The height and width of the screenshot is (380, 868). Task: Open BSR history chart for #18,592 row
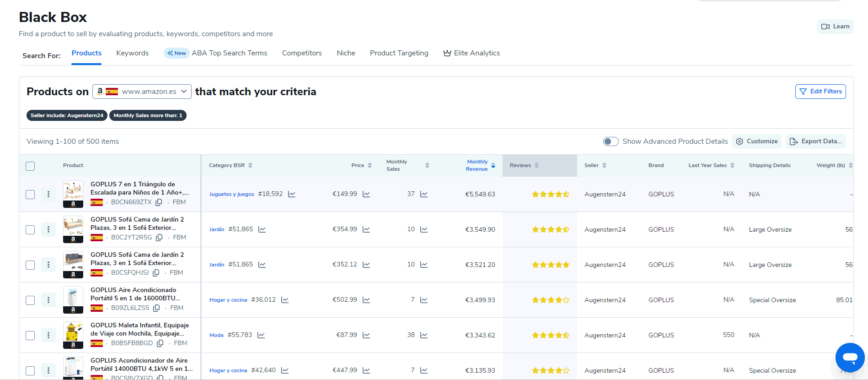(292, 194)
